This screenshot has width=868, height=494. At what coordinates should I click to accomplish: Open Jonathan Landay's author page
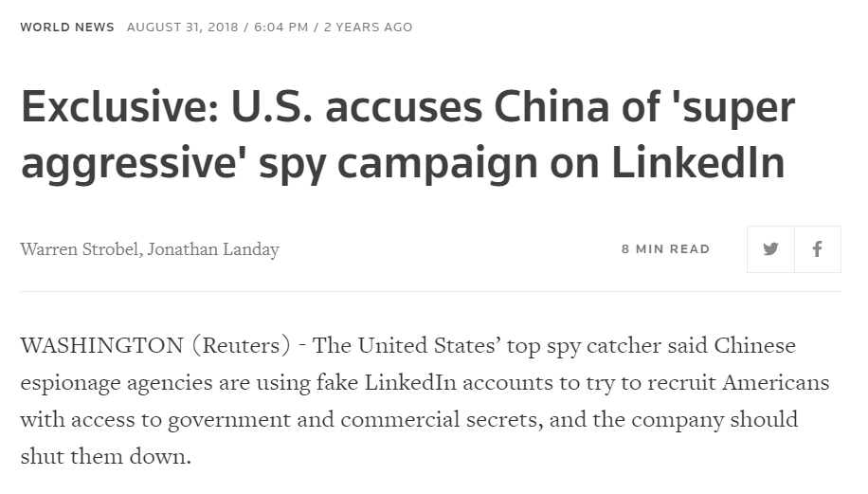tap(213, 249)
